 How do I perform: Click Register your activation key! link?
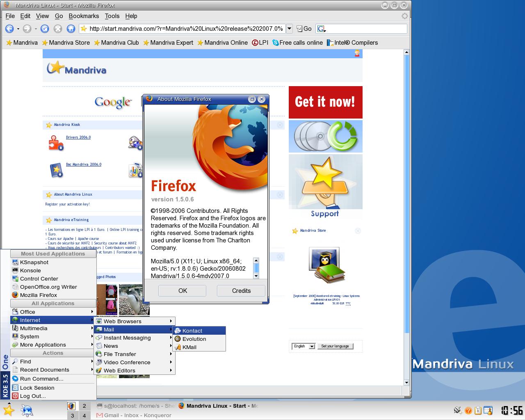click(x=67, y=204)
